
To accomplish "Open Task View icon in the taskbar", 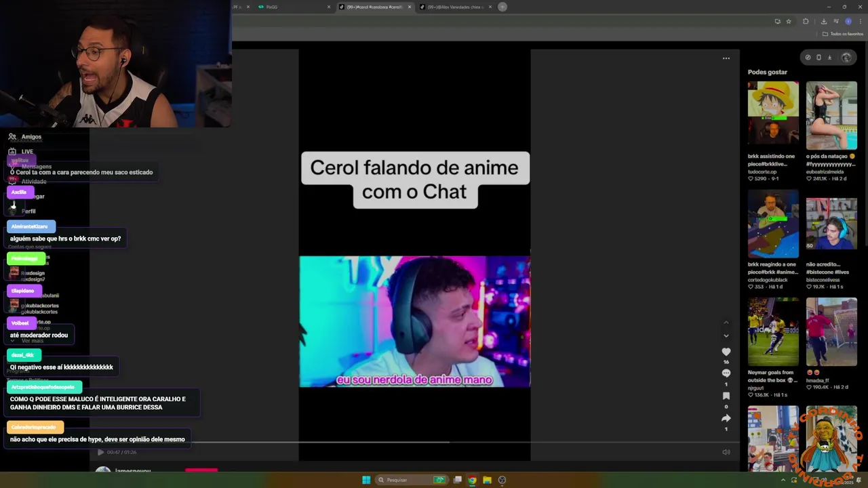I will pyautogui.click(x=458, y=480).
